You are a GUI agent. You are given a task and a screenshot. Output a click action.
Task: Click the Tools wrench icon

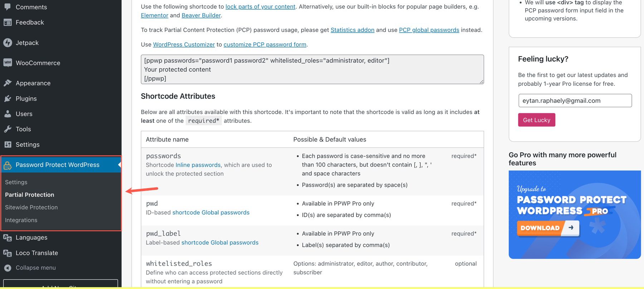8,129
